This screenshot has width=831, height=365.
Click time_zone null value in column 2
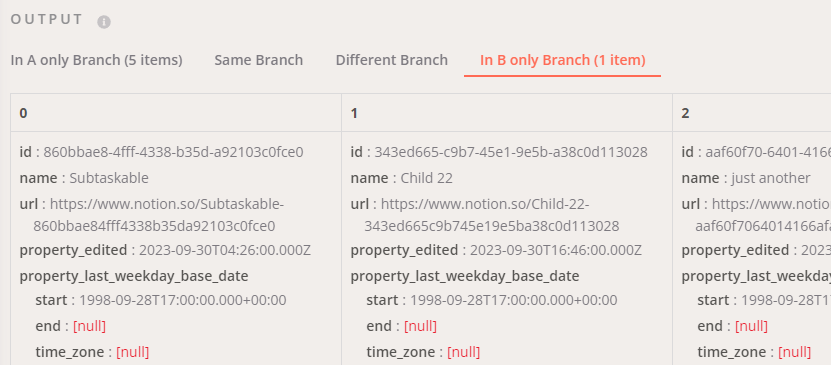click(x=794, y=352)
